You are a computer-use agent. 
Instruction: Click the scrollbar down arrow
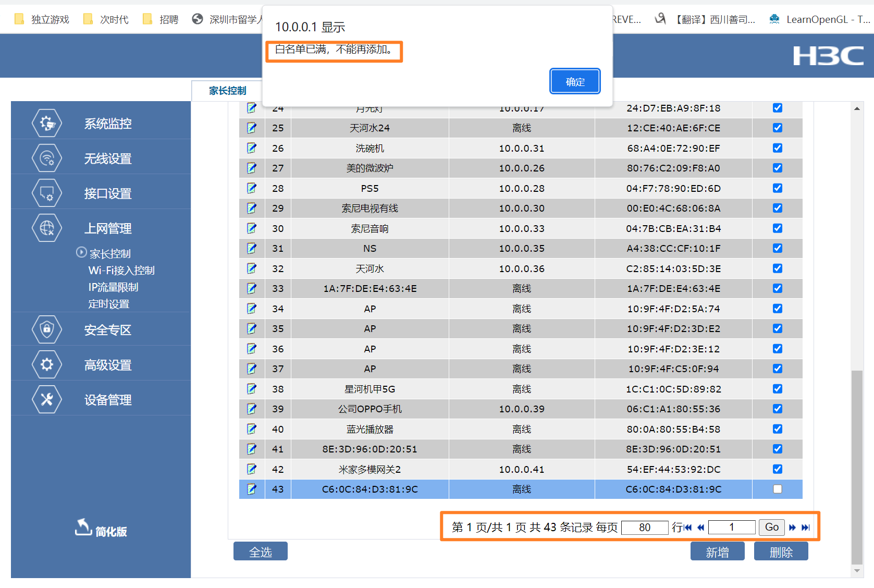(857, 571)
